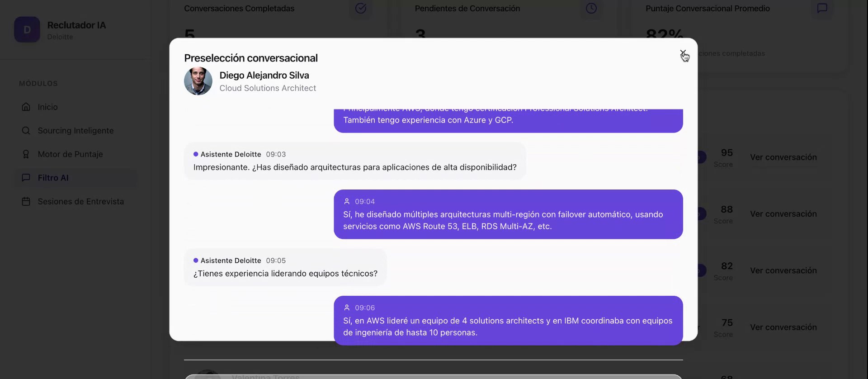The height and width of the screenshot is (379, 868).
Task: Click the Cloud Solutions Architect subtitle
Action: [268, 88]
